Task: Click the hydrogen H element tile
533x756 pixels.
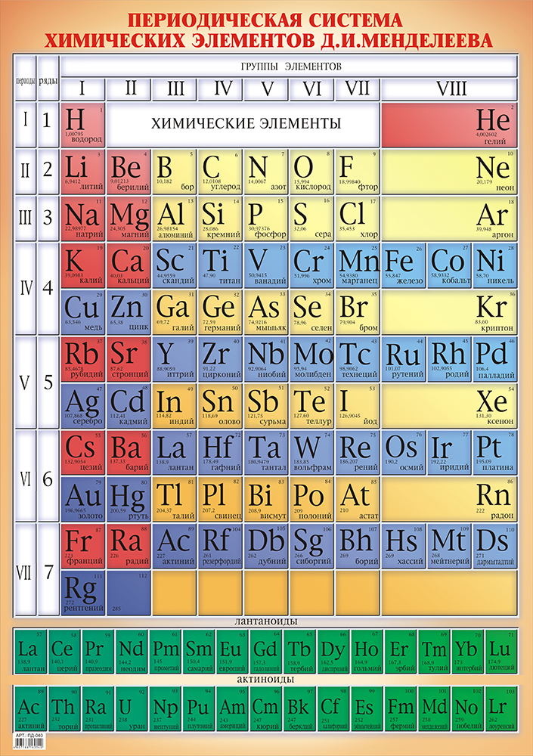Action: point(83,125)
